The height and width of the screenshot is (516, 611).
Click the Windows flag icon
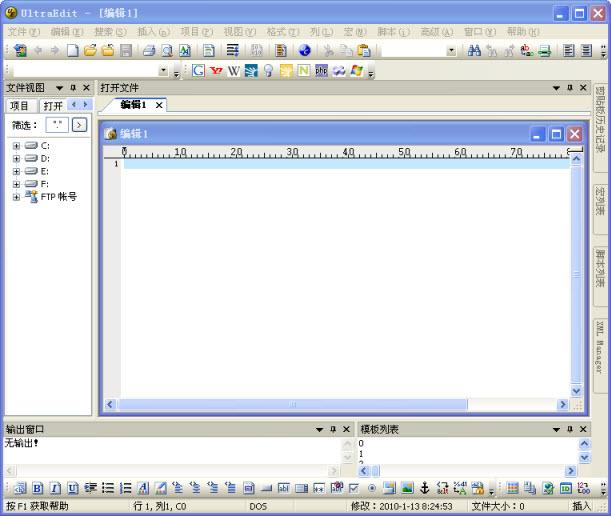(x=357, y=71)
